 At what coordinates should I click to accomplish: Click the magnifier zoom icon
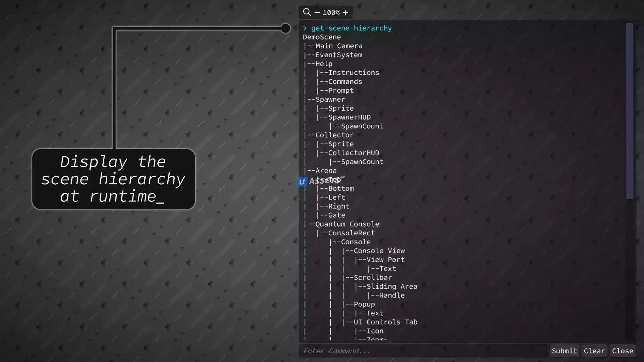tap(307, 12)
